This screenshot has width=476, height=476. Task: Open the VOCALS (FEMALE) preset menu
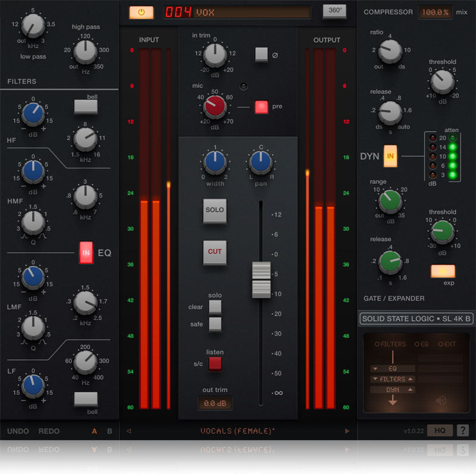click(237, 431)
